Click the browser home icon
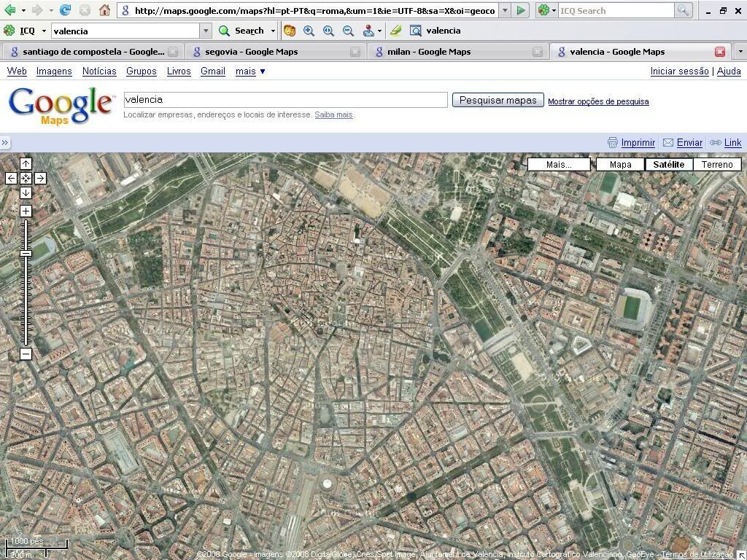Viewport: 747px width, 560px height. pos(104,10)
